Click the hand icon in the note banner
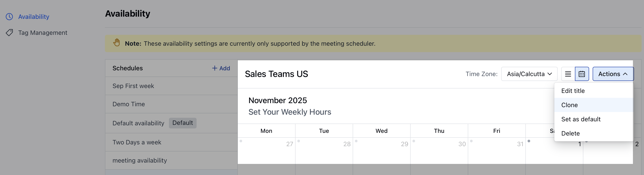 (x=116, y=43)
